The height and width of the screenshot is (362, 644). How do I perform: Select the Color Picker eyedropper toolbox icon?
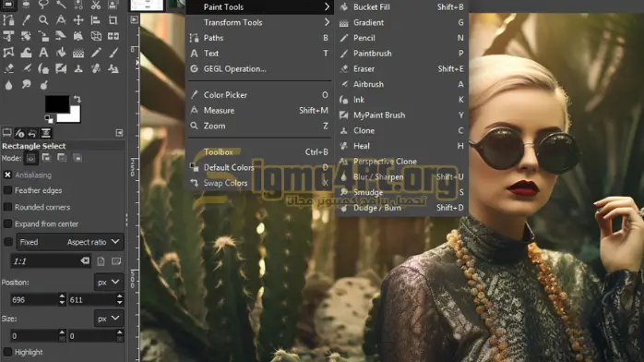click(26, 20)
